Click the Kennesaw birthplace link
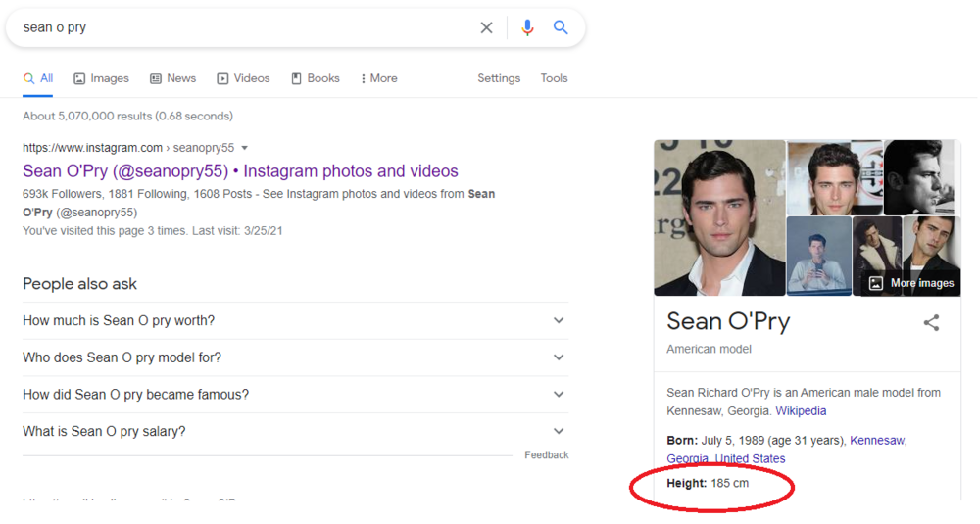 pos(878,441)
